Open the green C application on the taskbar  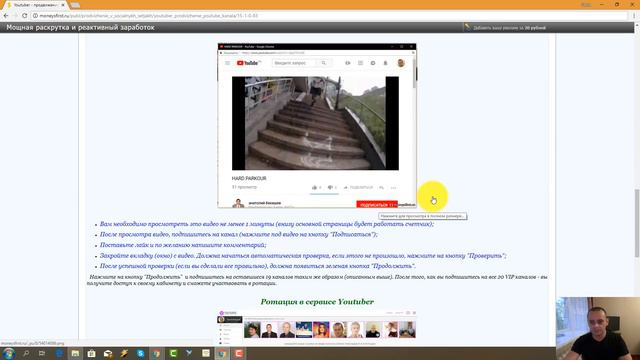point(173,353)
